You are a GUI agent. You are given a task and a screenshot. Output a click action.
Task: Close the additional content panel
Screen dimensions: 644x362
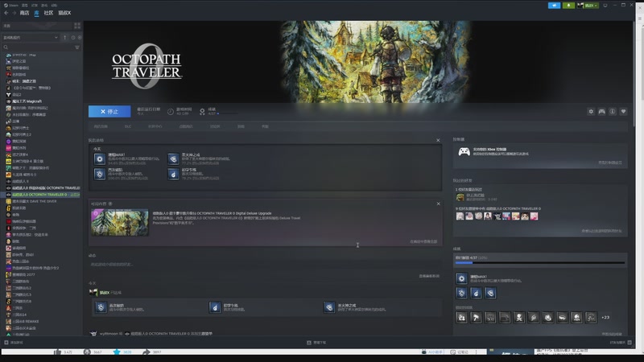point(438,204)
